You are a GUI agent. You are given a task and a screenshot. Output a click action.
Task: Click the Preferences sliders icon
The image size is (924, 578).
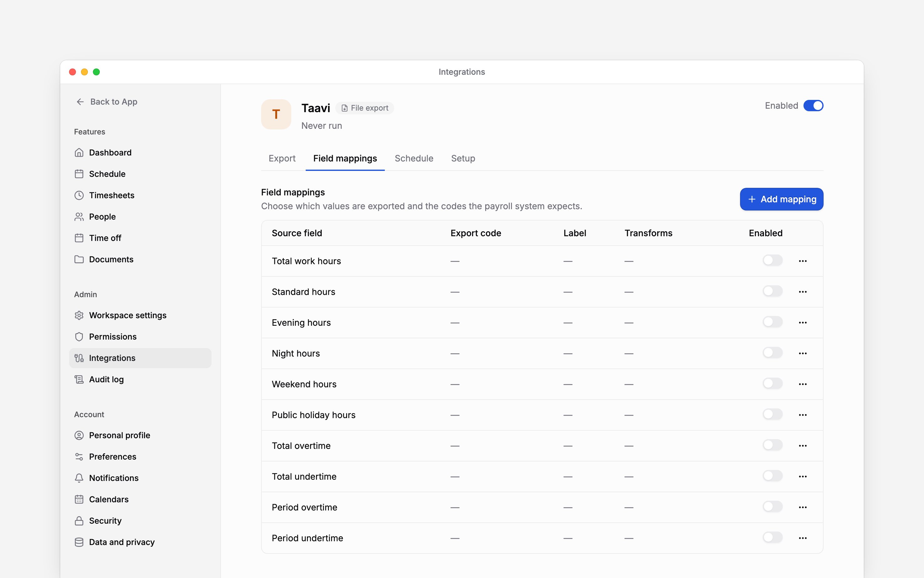(x=79, y=457)
